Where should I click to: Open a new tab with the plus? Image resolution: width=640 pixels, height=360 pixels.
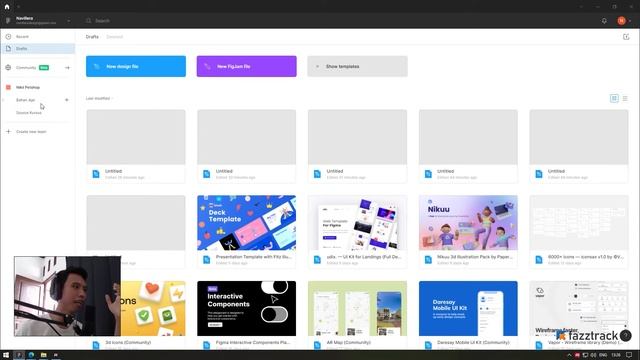click(x=18, y=7)
